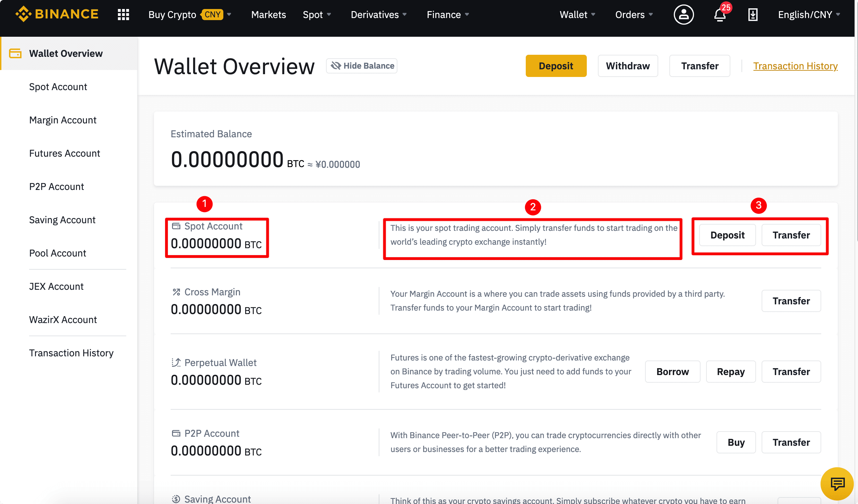The height and width of the screenshot is (504, 858).
Task: Click the ¥0.000000 converted balance
Action: click(337, 164)
